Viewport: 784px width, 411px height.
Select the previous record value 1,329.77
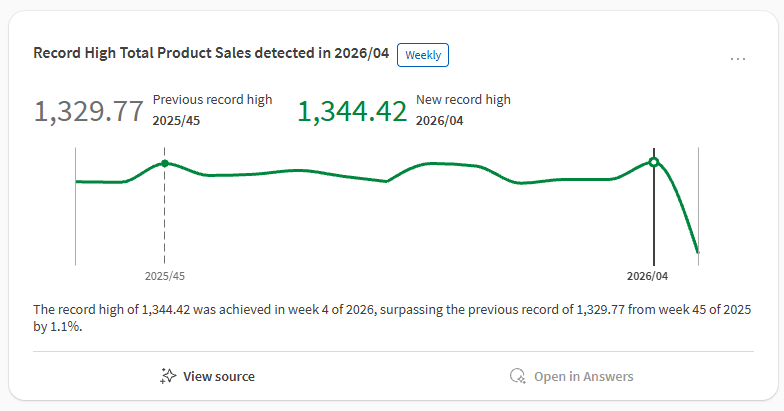[x=89, y=111]
